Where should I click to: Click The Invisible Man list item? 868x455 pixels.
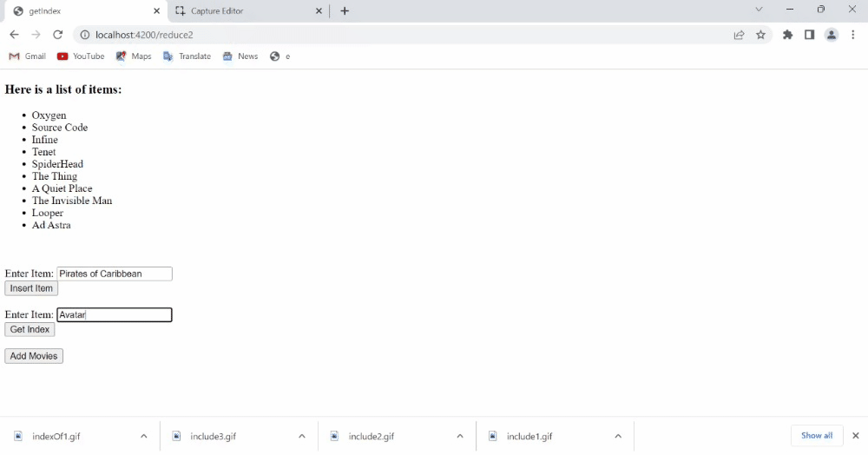(x=72, y=201)
